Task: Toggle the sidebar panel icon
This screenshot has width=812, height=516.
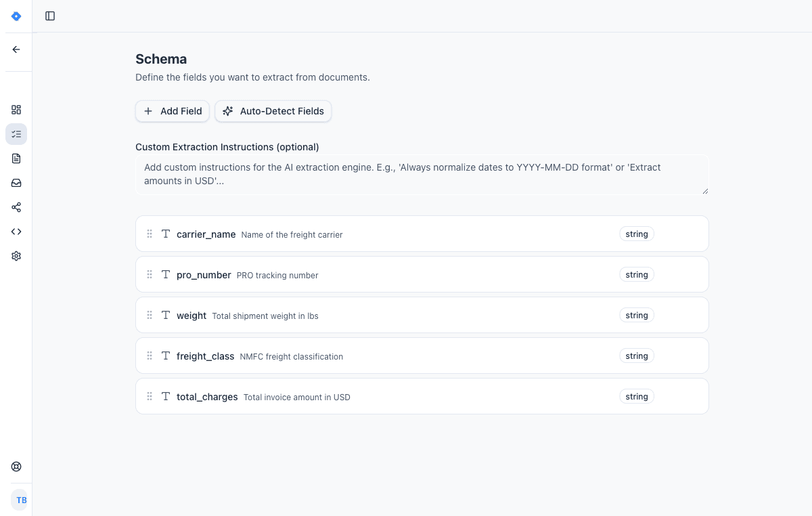Action: [x=50, y=16]
